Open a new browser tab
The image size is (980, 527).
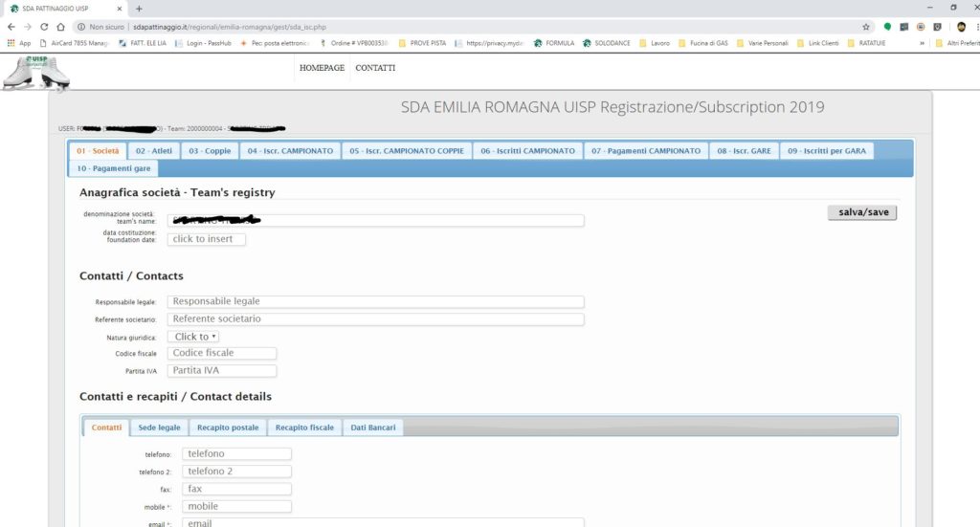click(x=139, y=9)
